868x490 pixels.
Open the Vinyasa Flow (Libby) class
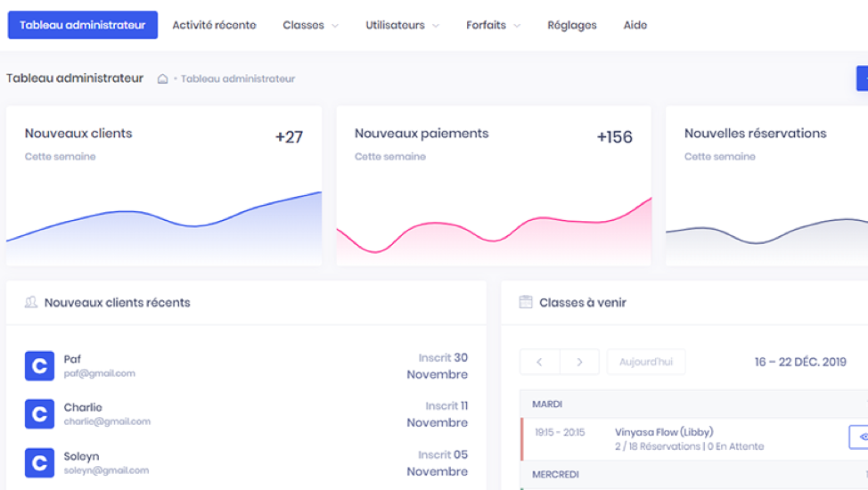point(664,432)
